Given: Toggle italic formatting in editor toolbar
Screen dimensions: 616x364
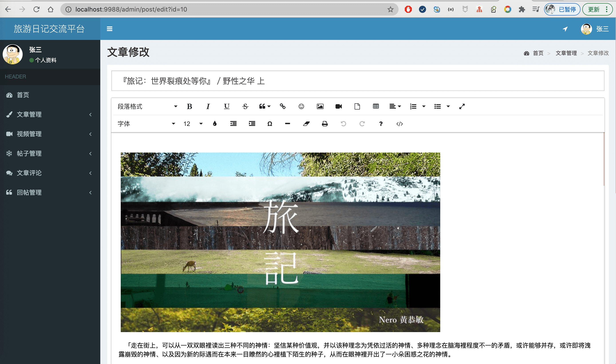Looking at the screenshot, I should pyautogui.click(x=208, y=106).
